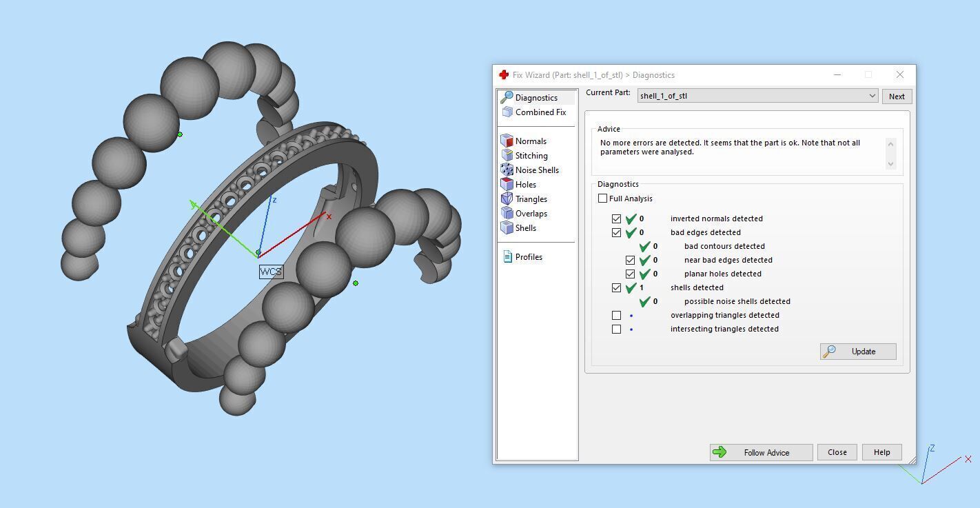Minimize the Fix Wizard window
The width and height of the screenshot is (980, 508).
837,74
